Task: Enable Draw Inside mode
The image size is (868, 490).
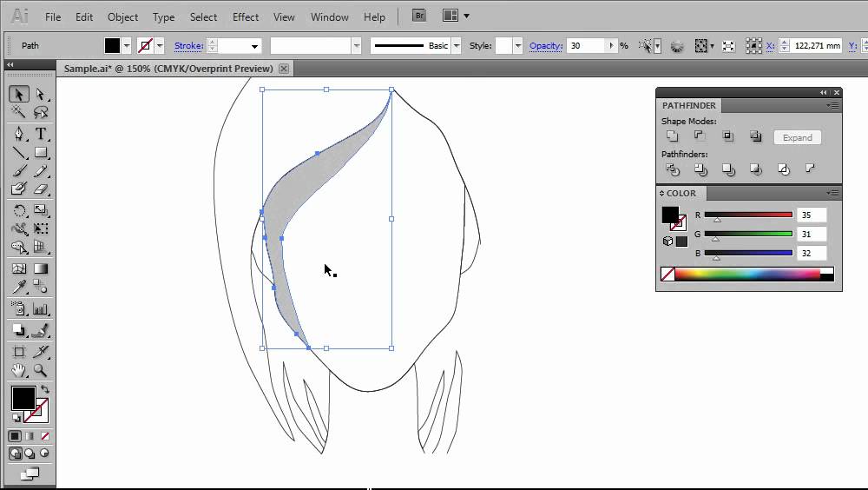Action: point(44,454)
